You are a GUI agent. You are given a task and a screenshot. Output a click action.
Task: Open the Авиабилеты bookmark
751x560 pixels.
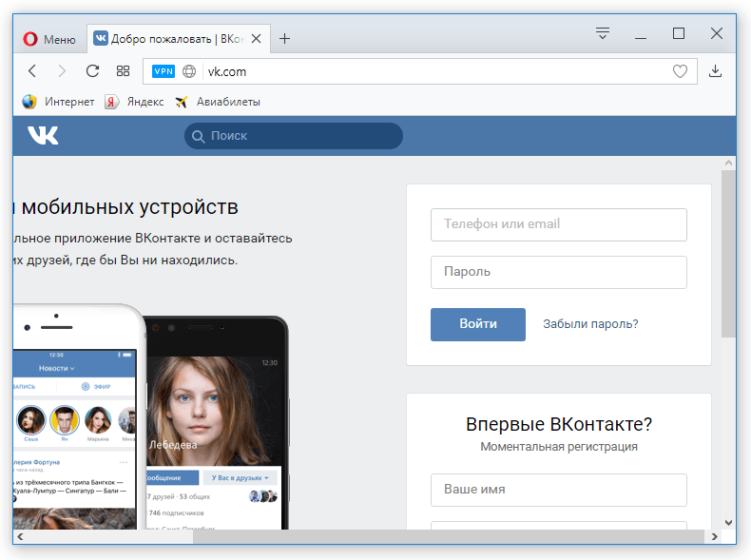pos(218,102)
